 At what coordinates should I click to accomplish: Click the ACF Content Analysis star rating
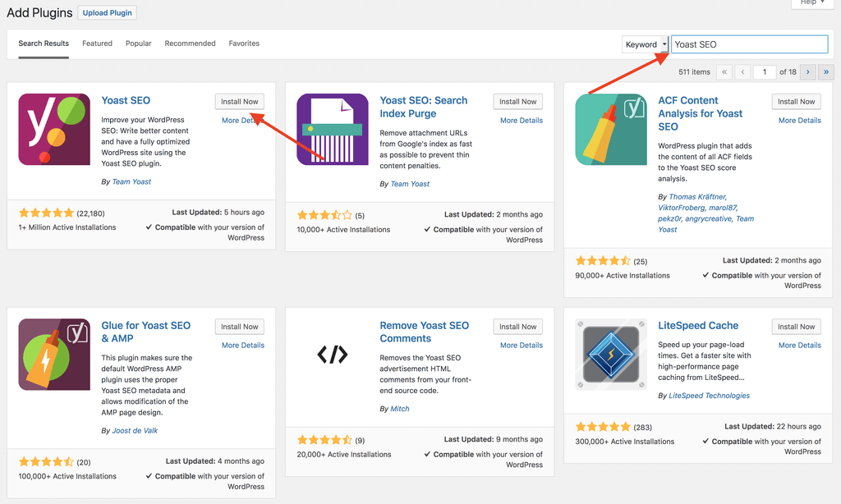(x=604, y=261)
